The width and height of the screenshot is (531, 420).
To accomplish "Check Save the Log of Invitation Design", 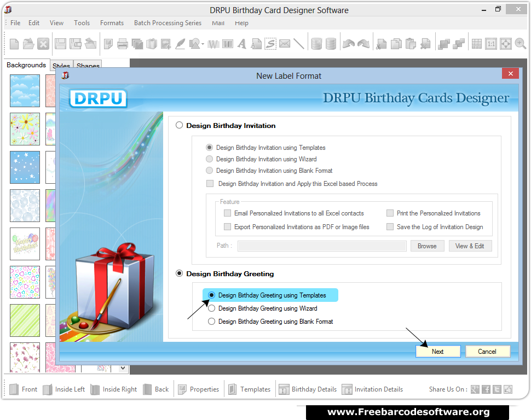I will point(390,227).
